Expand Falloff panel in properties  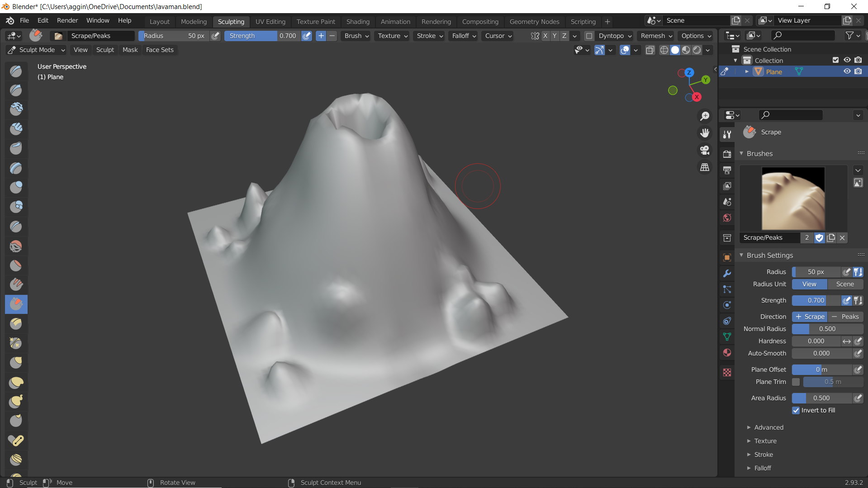[763, 468]
